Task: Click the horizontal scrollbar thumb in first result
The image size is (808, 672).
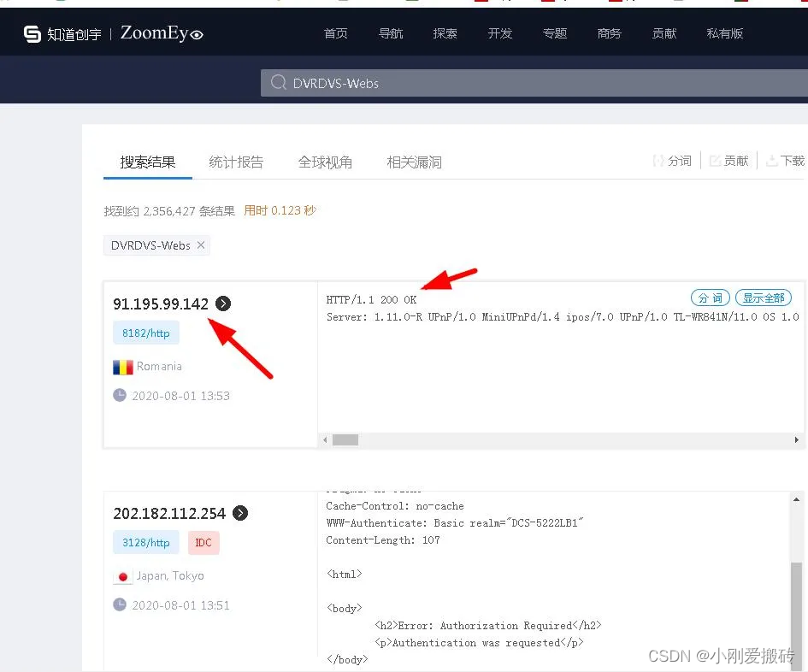Action: point(345,439)
